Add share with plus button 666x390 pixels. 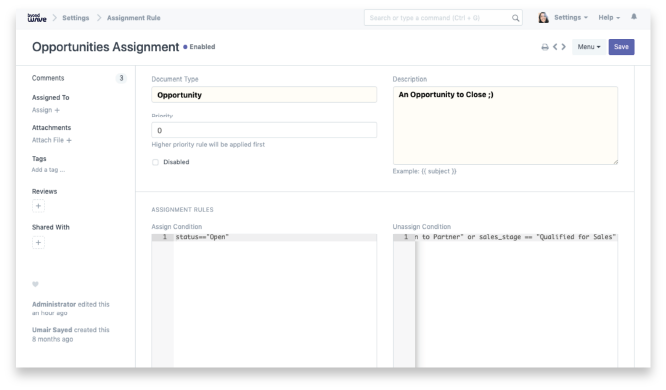point(38,243)
